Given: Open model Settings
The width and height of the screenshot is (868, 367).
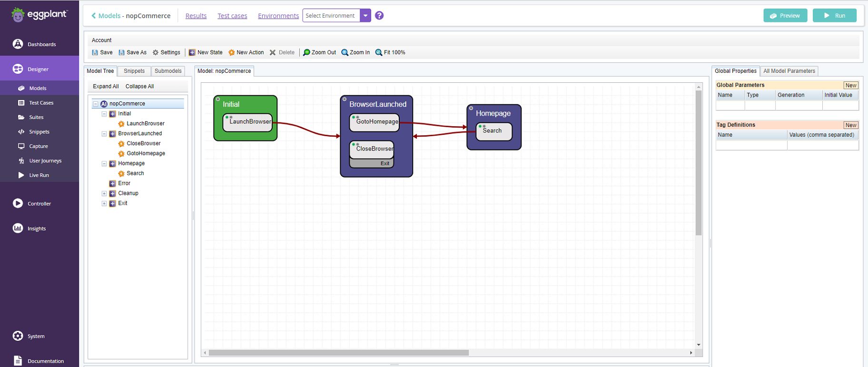Looking at the screenshot, I should tap(166, 52).
